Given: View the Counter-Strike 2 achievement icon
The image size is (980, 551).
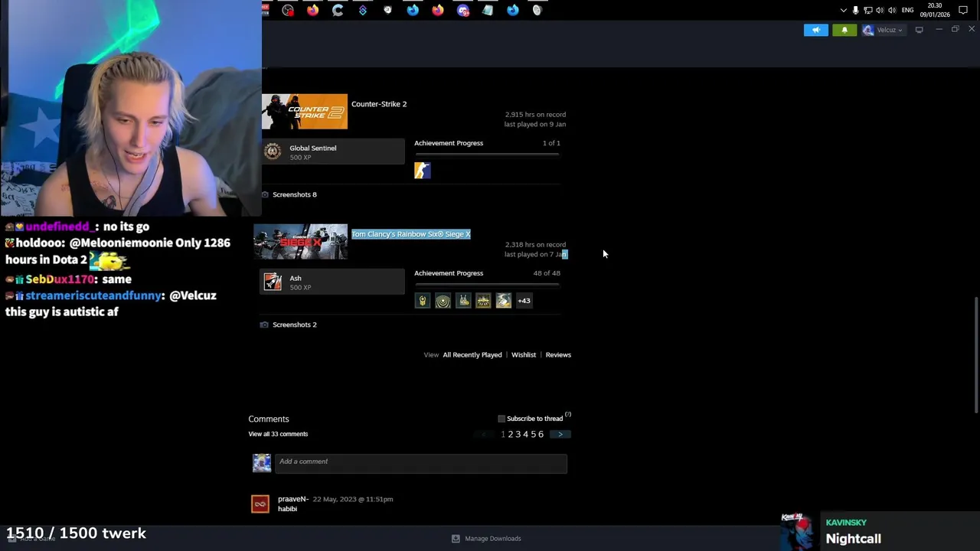Looking at the screenshot, I should click(423, 171).
